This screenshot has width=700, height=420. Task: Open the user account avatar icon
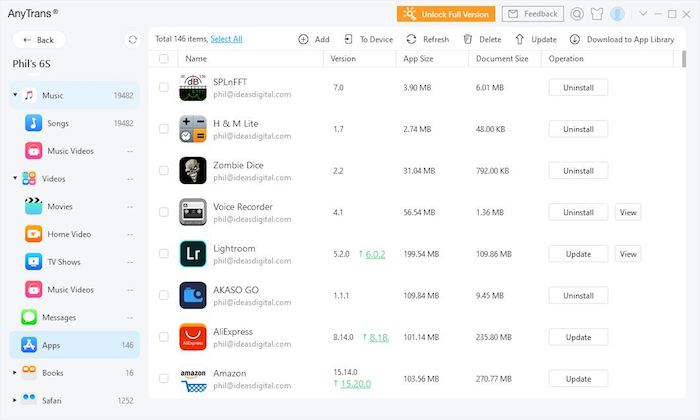click(x=617, y=14)
